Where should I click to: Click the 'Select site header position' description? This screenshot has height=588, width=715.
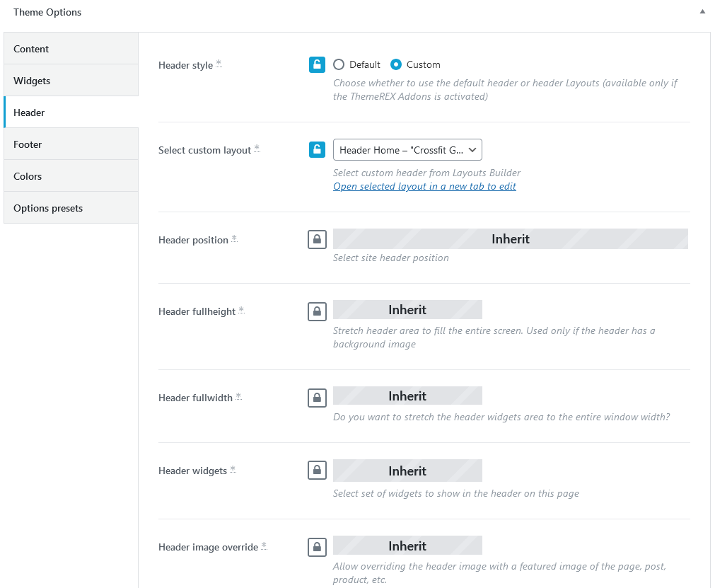(391, 258)
